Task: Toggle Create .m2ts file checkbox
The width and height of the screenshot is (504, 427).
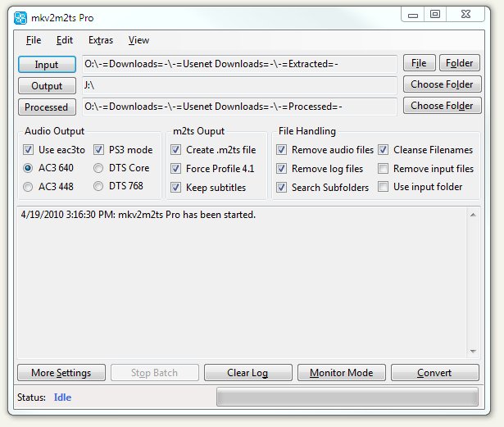Action: [176, 150]
